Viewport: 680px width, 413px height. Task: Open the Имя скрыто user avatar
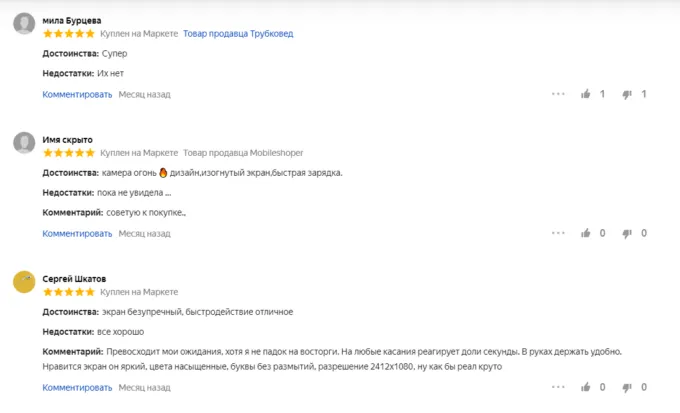point(24,144)
